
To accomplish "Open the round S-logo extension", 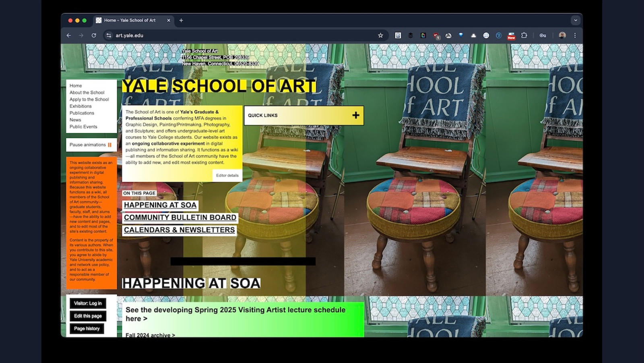I will point(486,35).
